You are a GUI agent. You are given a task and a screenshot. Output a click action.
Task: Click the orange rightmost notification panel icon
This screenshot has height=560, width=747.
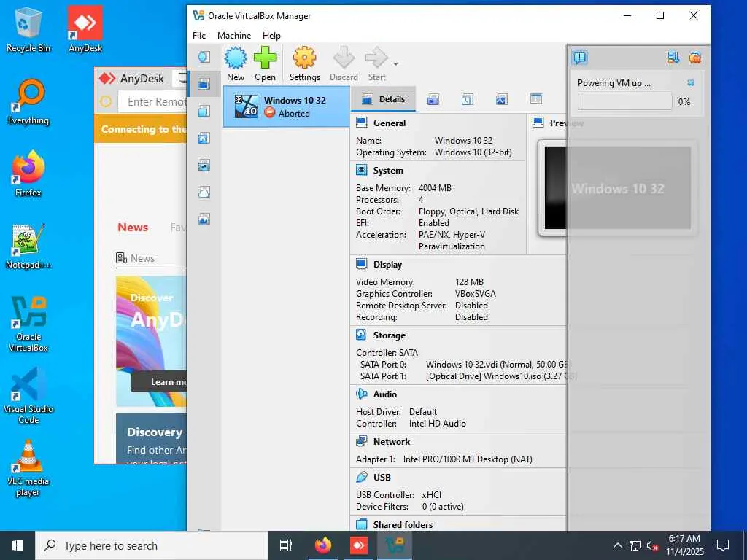pyautogui.click(x=695, y=58)
